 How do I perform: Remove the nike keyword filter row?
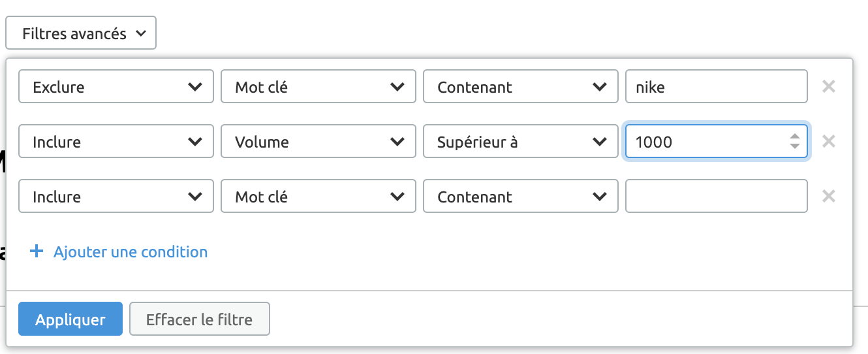click(828, 86)
